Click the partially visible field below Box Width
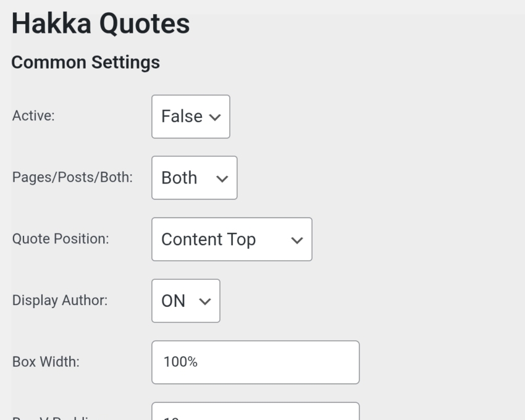 coord(255,413)
